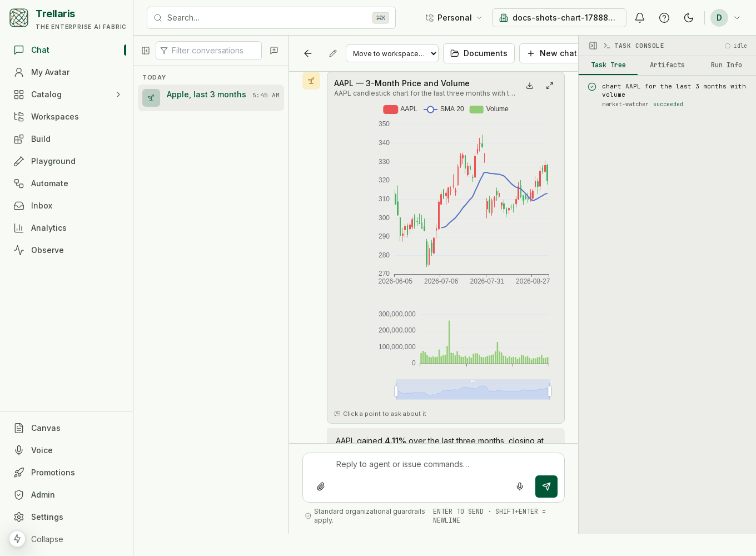The image size is (756, 556).
Task: Toggle the SMA 20 legend series
Action: [444, 109]
